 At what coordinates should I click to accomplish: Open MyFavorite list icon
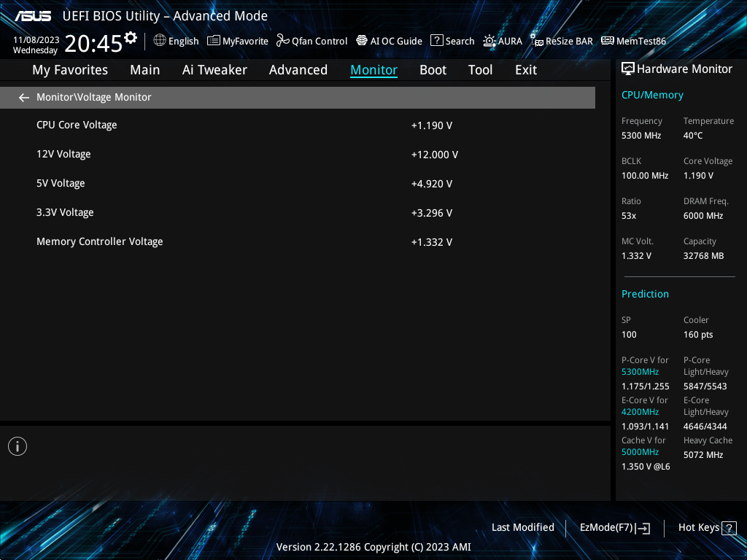tap(214, 41)
